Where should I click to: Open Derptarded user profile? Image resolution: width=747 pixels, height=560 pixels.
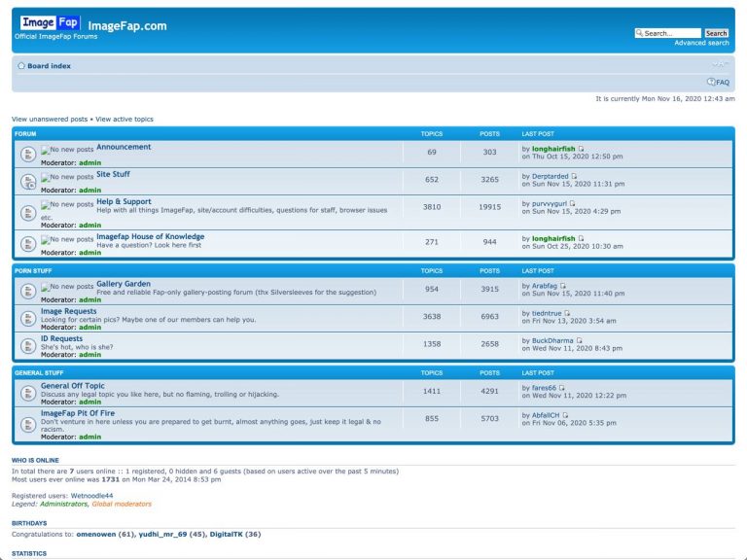551,176
